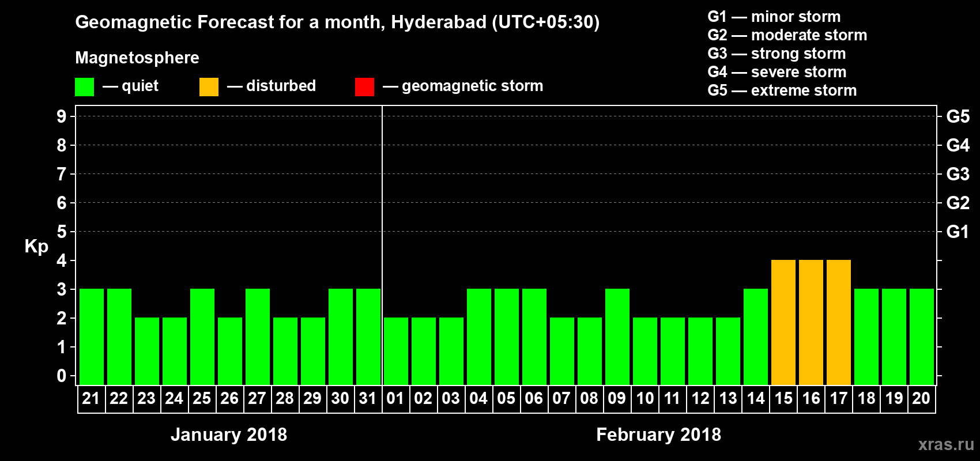Select the bar for January 21
980x461 pixels.
tap(92, 337)
